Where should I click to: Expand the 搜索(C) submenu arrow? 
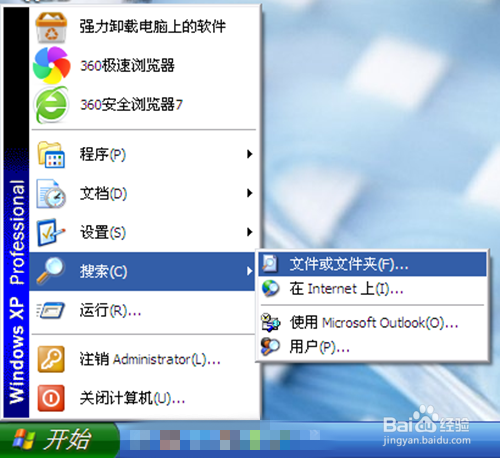coord(249,271)
